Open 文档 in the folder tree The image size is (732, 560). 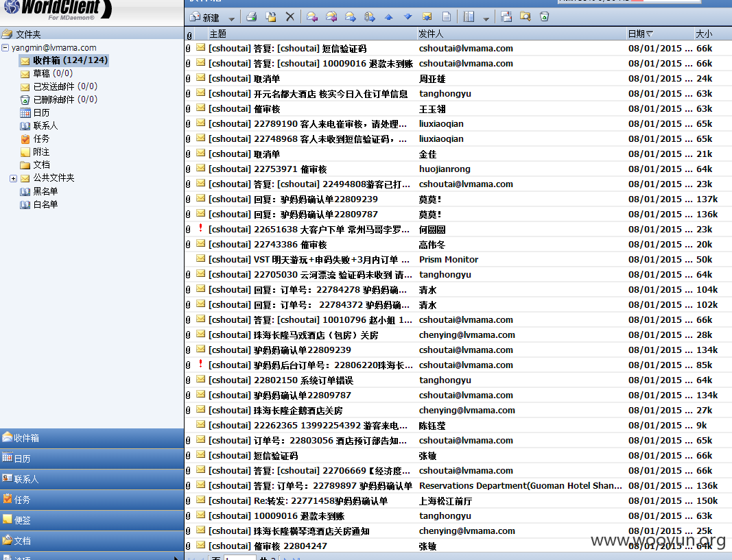[35, 165]
